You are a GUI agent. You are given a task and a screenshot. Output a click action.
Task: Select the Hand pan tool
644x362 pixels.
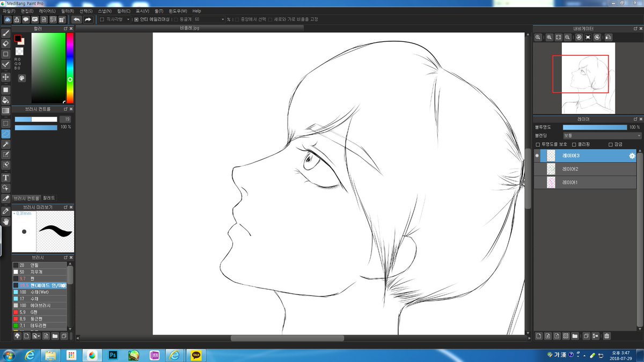click(6, 221)
